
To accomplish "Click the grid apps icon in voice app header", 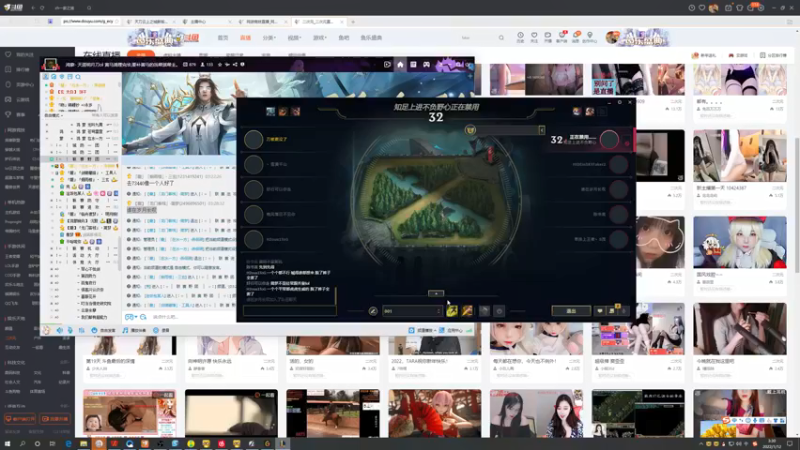I will 413,65.
